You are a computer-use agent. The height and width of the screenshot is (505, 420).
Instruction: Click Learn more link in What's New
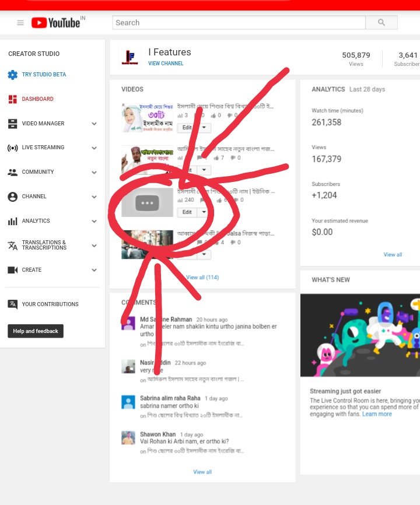tap(377, 414)
